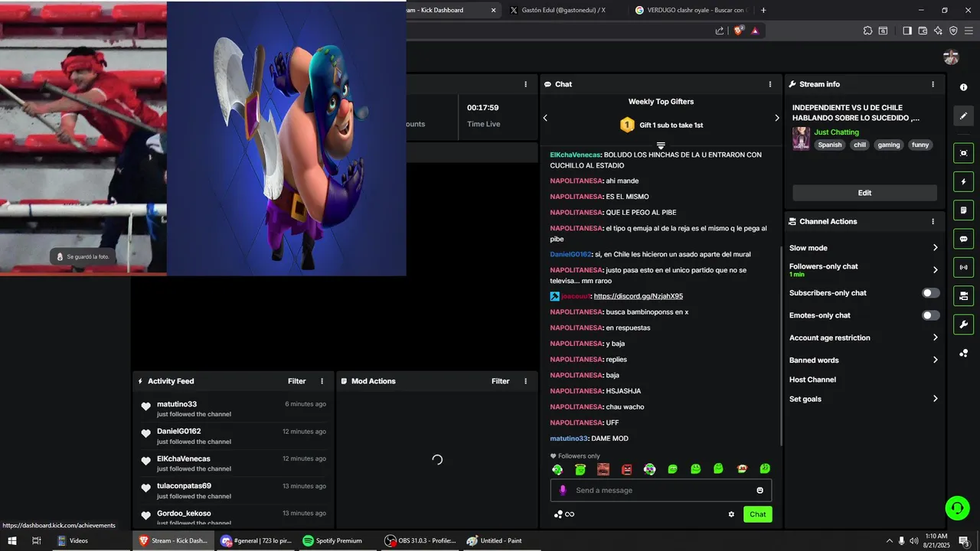Screen dimensions: 980x551
Task: Click Brave Shields lion icon in address bar
Action: tap(738, 31)
